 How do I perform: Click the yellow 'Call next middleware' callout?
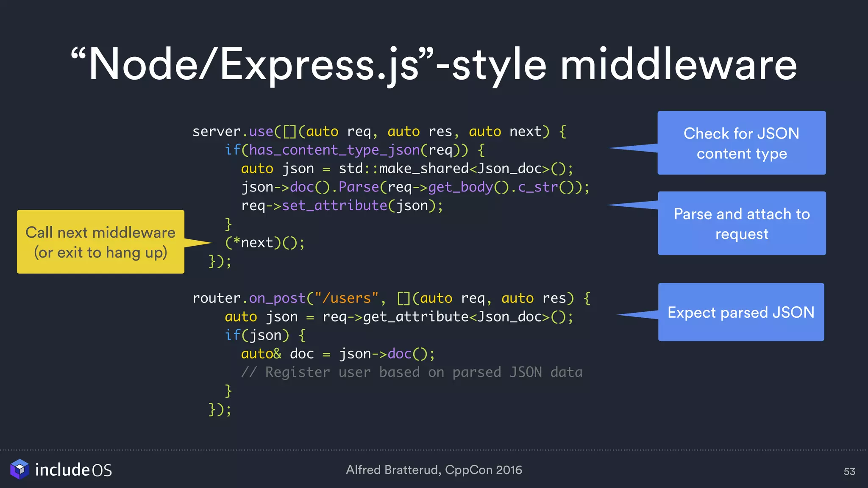pyautogui.click(x=100, y=242)
